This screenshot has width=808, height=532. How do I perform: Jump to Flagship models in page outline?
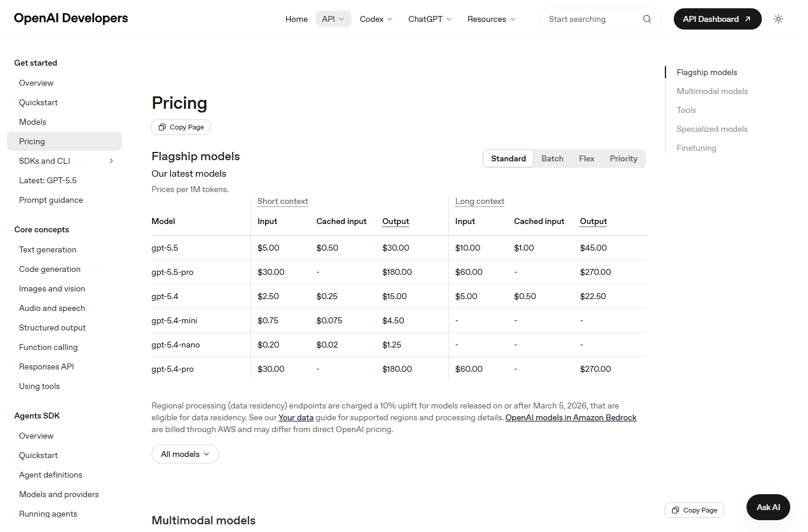pyautogui.click(x=707, y=72)
